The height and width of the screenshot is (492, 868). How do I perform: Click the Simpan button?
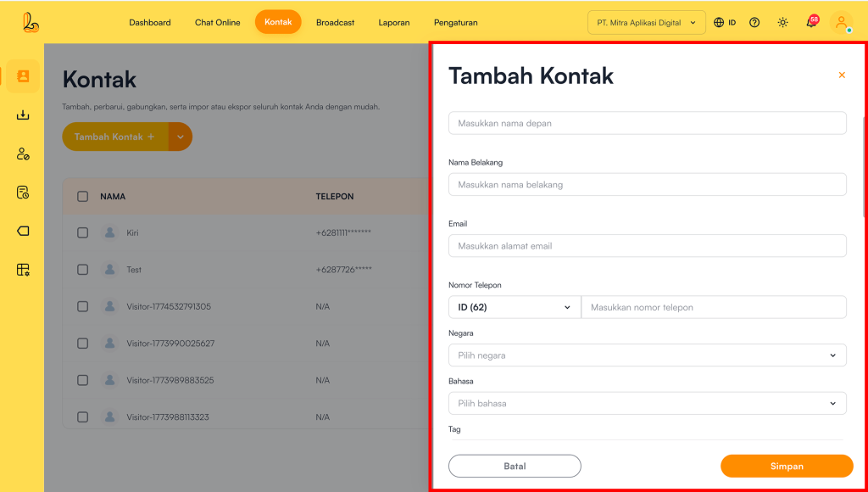pyautogui.click(x=787, y=466)
